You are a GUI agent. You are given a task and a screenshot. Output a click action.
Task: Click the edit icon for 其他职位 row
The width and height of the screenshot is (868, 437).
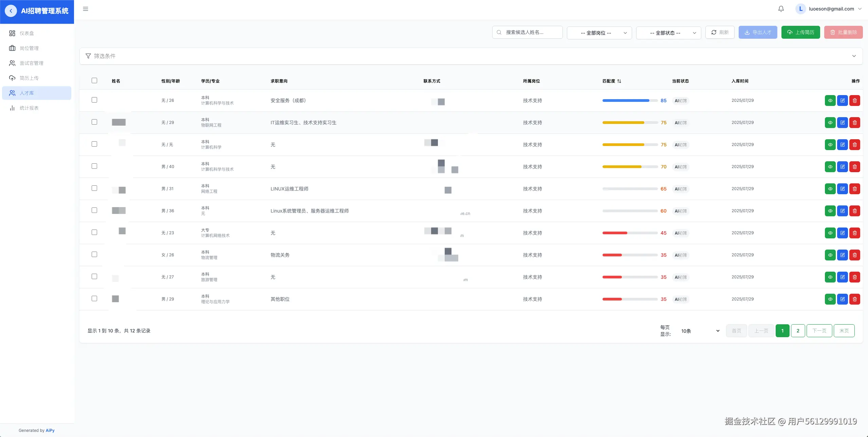click(x=842, y=299)
